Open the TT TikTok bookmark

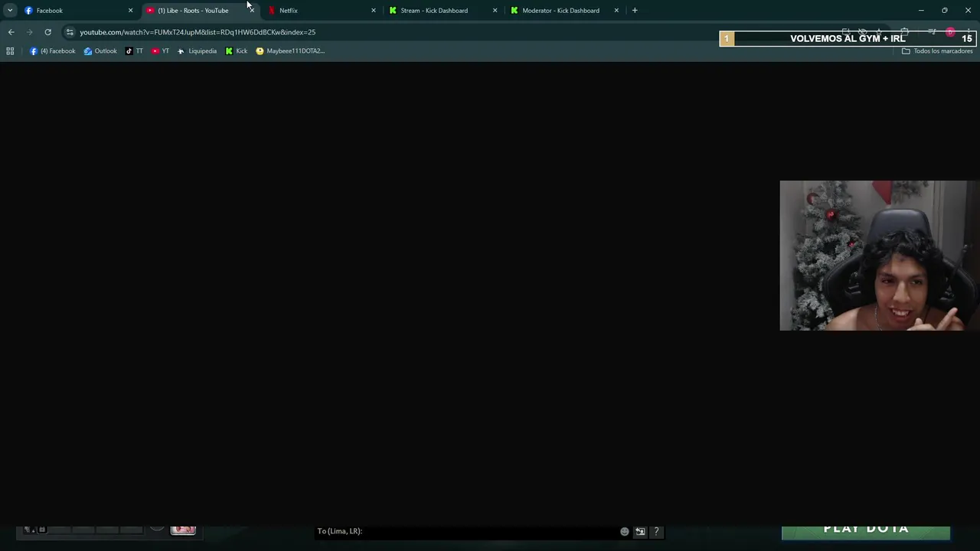[134, 51]
